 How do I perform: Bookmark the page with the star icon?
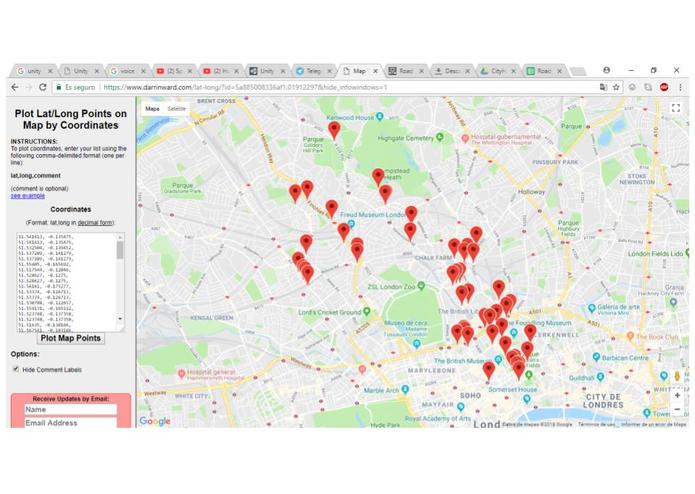coord(616,87)
